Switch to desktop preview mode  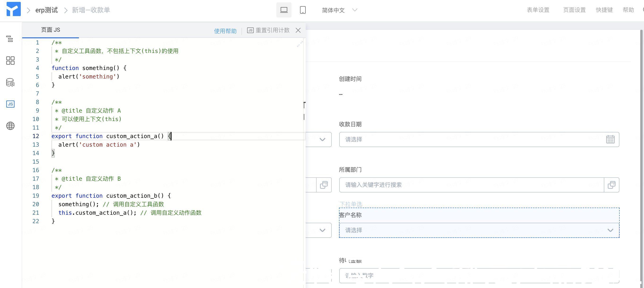[x=284, y=10]
